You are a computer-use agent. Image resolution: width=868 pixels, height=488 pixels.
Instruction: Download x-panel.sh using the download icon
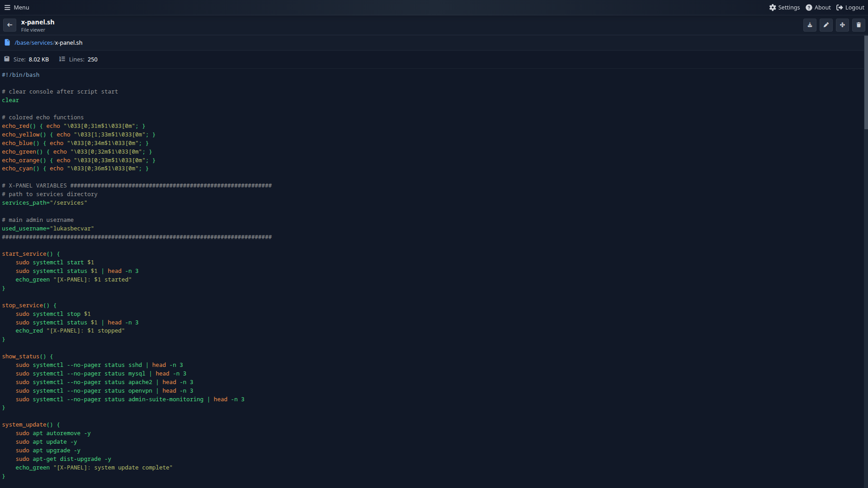click(809, 25)
